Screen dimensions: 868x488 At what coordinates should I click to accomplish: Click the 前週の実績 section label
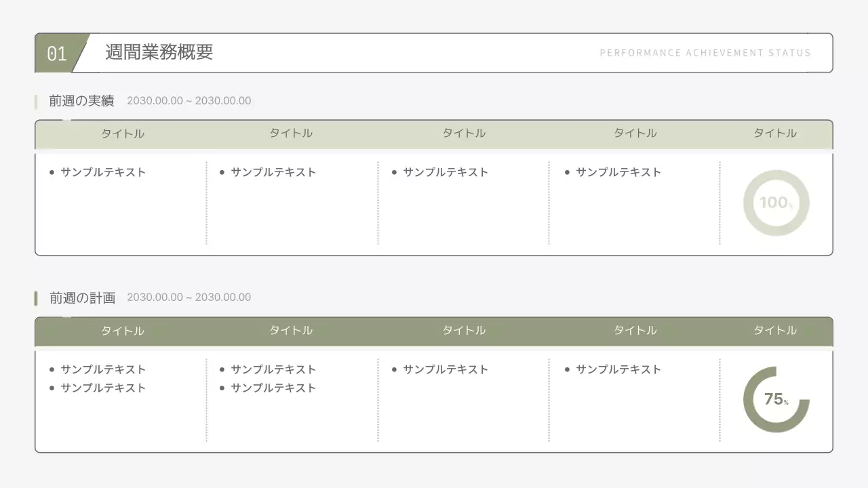point(80,100)
